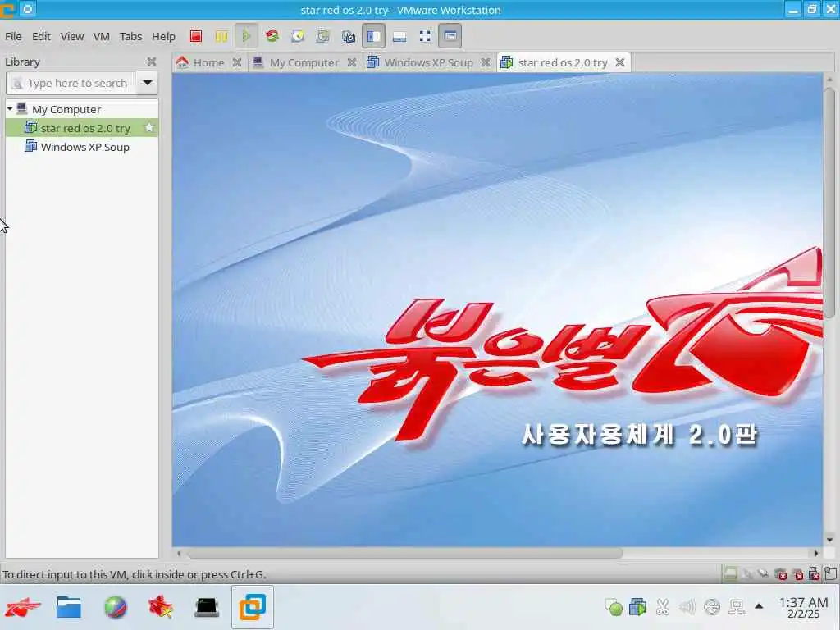Image resolution: width=840 pixels, height=630 pixels.
Task: Close the Home tab
Action: 237,62
